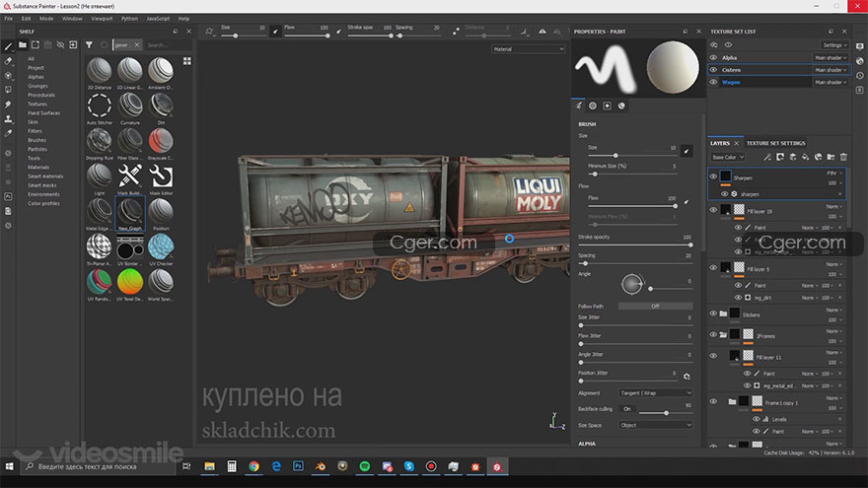Select the Smudge tool
This screenshot has width=868, height=488.
pyautogui.click(x=8, y=105)
